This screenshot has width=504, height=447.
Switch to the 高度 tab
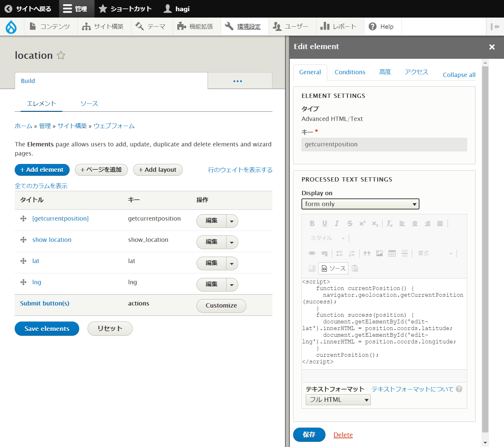click(385, 72)
